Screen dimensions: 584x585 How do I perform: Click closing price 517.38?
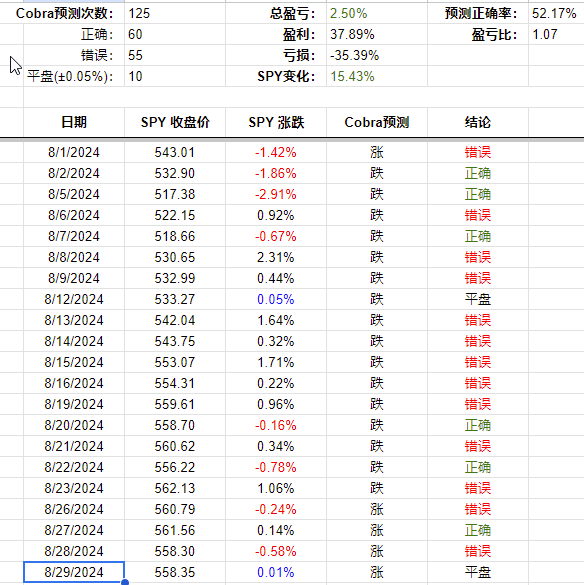coord(175,194)
